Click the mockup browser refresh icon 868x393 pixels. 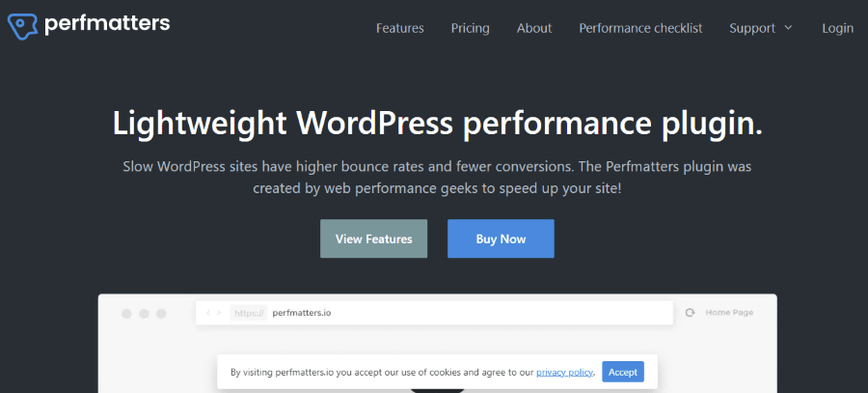tap(690, 313)
